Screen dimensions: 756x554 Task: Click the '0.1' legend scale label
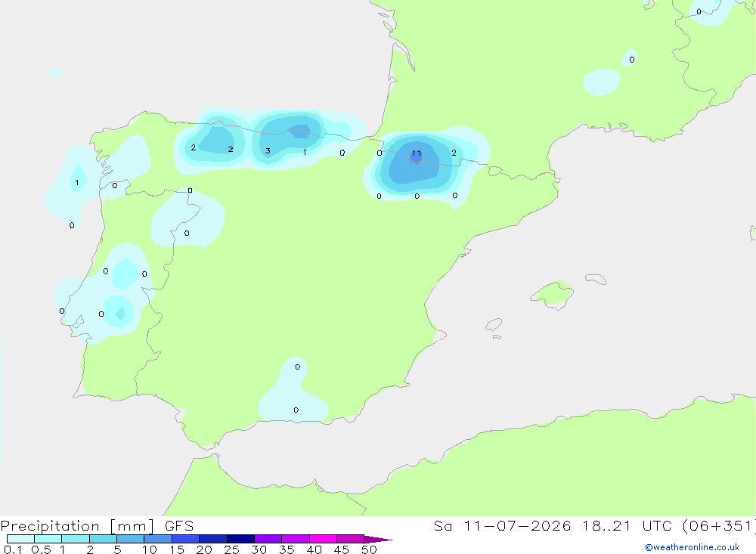pyautogui.click(x=13, y=549)
